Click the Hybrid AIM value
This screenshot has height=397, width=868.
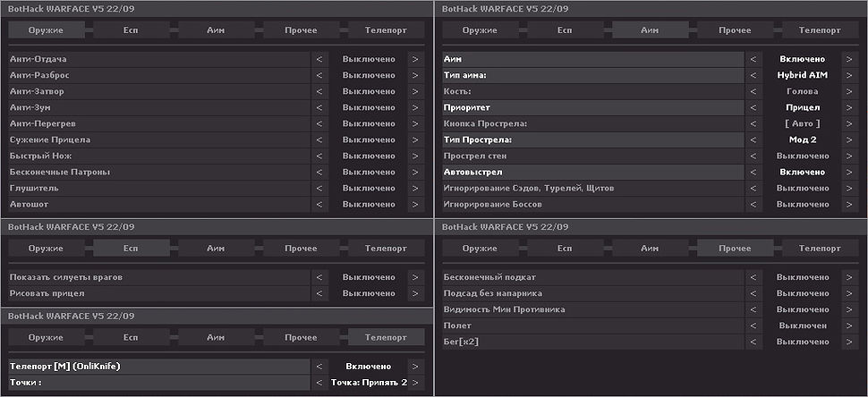[x=802, y=75]
